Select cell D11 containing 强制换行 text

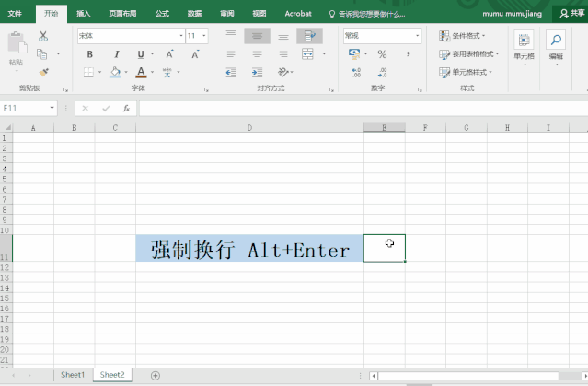pos(249,248)
